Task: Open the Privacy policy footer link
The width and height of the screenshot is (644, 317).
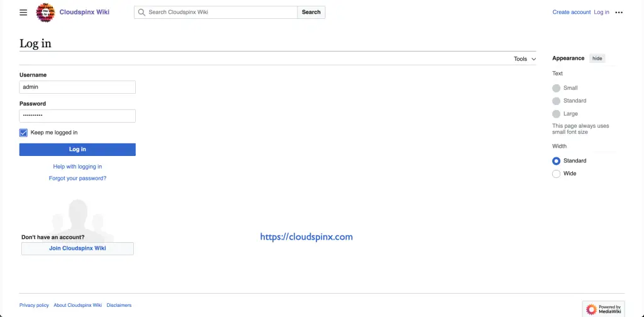Action: pyautogui.click(x=34, y=305)
